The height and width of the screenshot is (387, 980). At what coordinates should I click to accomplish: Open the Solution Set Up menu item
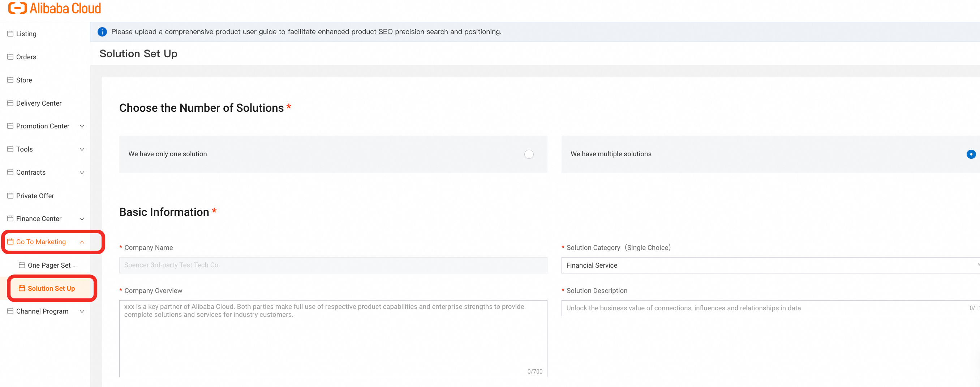coord(51,288)
